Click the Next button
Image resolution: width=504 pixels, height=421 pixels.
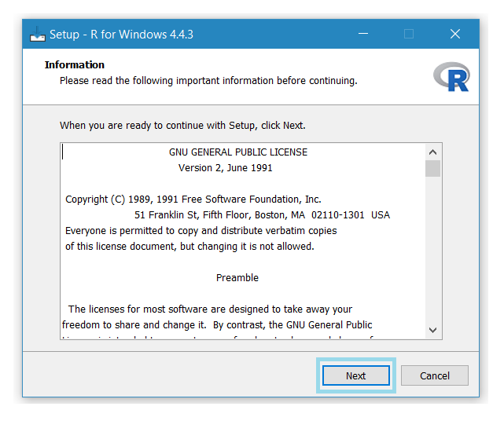click(x=356, y=375)
